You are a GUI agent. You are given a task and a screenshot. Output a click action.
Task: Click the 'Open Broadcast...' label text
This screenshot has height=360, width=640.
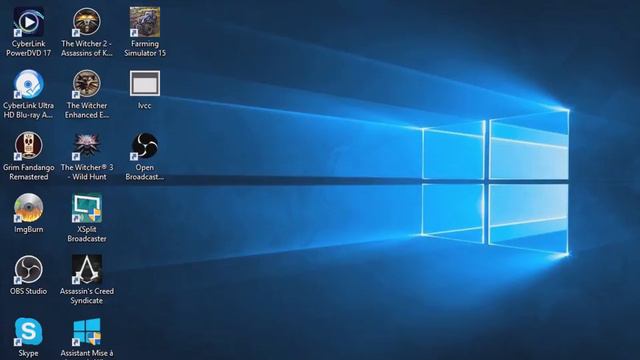(144, 172)
